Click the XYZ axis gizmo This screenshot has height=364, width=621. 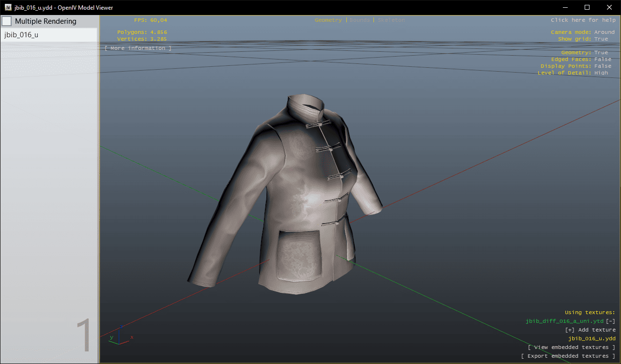coord(119,336)
